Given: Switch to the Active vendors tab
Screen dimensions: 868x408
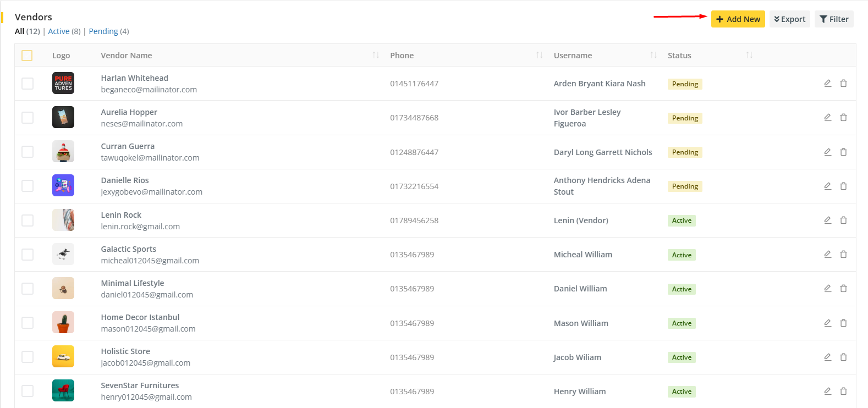Looking at the screenshot, I should pyautogui.click(x=59, y=31).
